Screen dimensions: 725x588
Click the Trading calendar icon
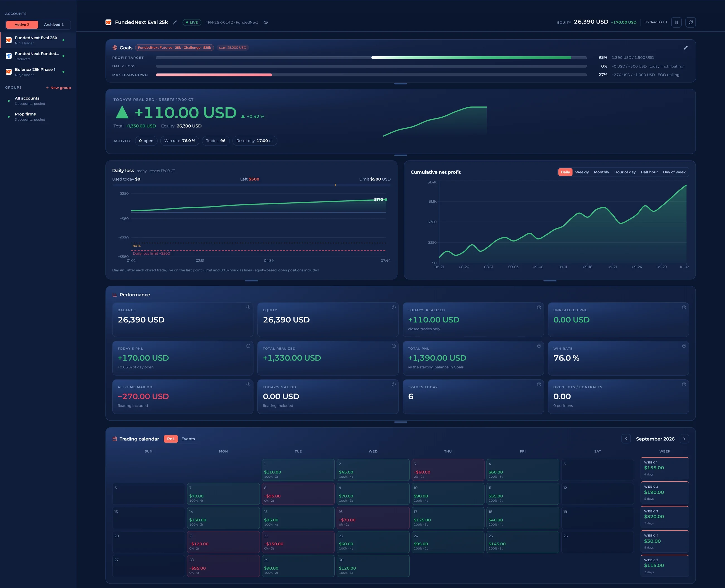click(x=115, y=439)
